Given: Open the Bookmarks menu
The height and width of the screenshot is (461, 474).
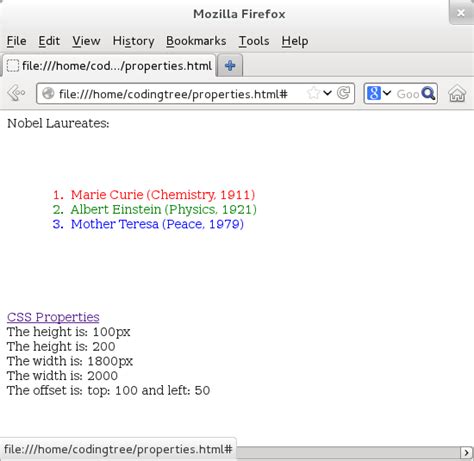Looking at the screenshot, I should (x=196, y=41).
